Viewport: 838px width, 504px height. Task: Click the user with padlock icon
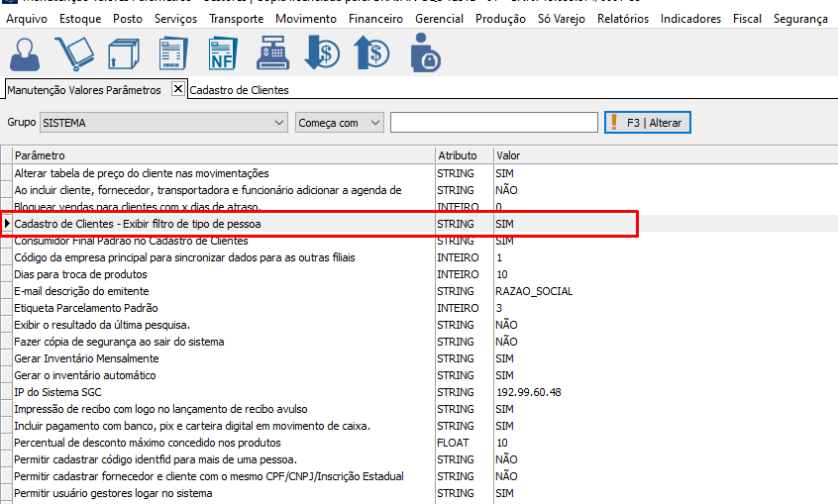coord(424,53)
